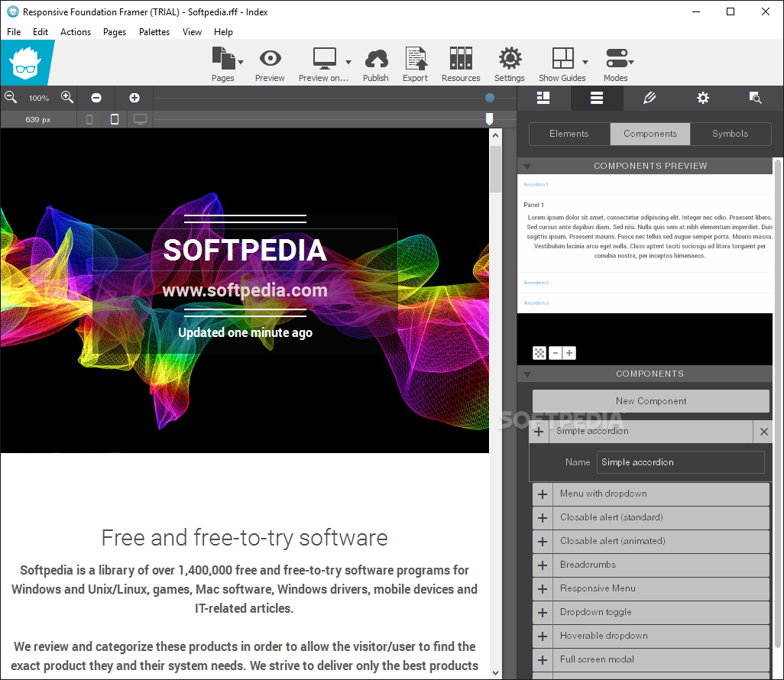This screenshot has width=784, height=680.
Task: Click the Export icon
Action: pyautogui.click(x=416, y=59)
